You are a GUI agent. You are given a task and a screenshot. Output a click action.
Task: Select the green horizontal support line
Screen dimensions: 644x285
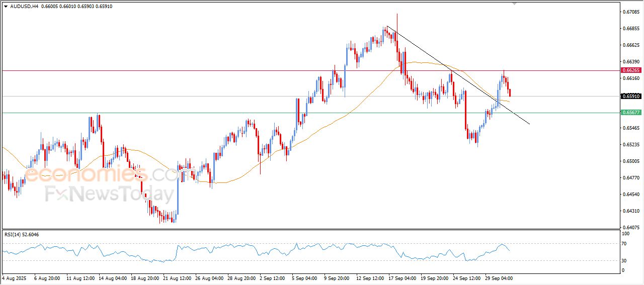(x=201, y=113)
